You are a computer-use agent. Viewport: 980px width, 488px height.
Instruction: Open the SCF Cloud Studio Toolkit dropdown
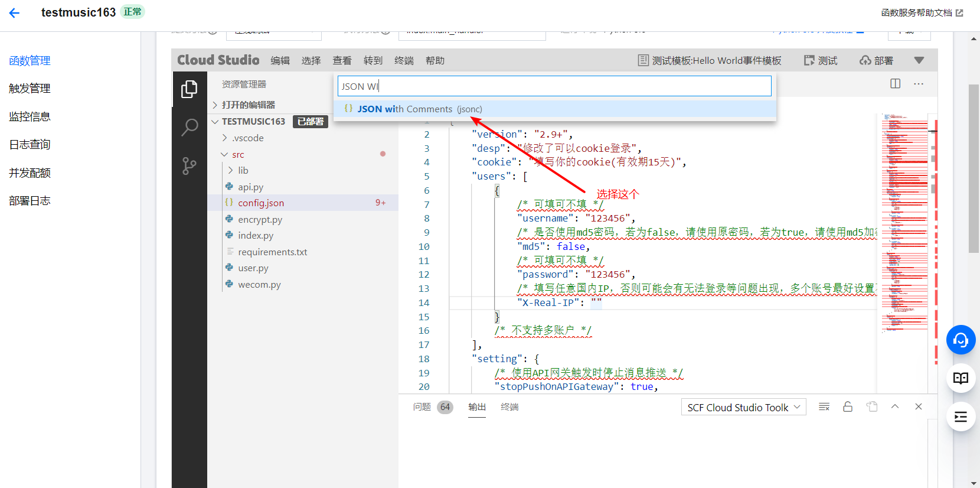pos(744,407)
